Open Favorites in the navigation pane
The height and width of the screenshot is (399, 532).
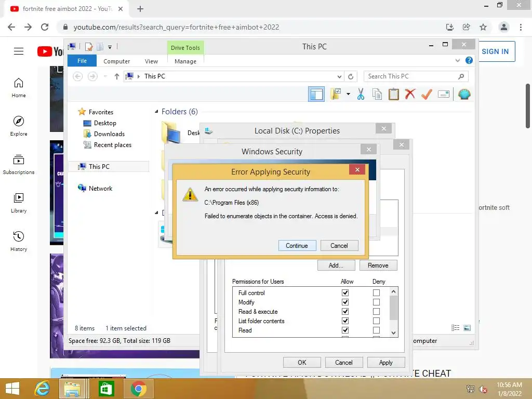(x=101, y=112)
